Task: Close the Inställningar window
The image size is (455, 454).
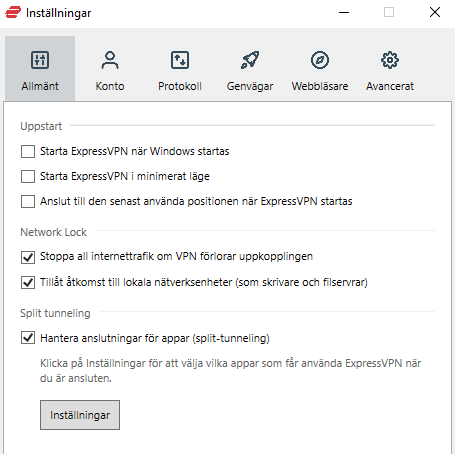Action: click(435, 13)
